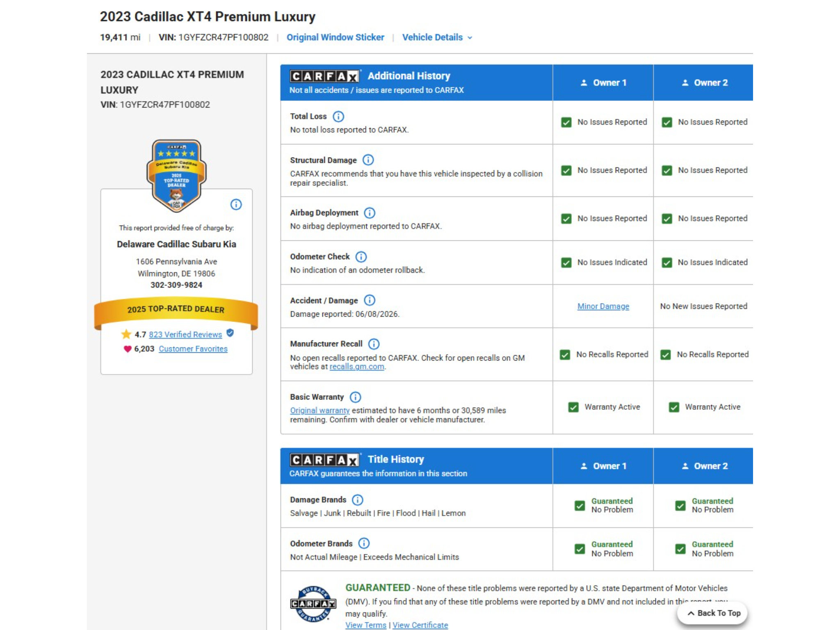Open the Original Window Sticker link
840x630 pixels.
[335, 37]
